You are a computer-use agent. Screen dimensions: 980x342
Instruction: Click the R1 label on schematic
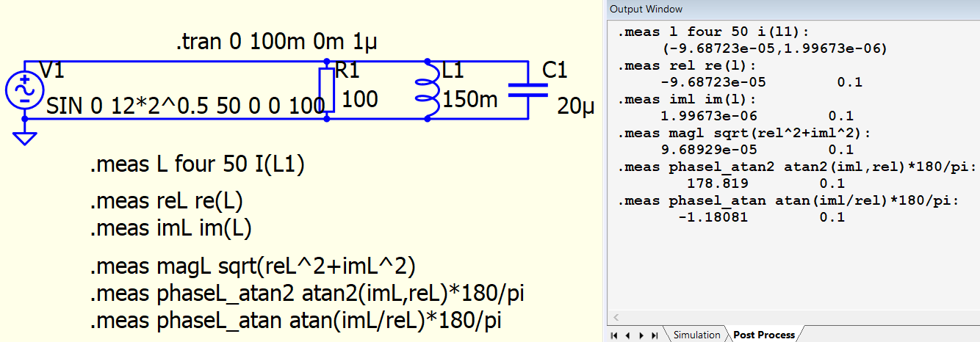[347, 71]
